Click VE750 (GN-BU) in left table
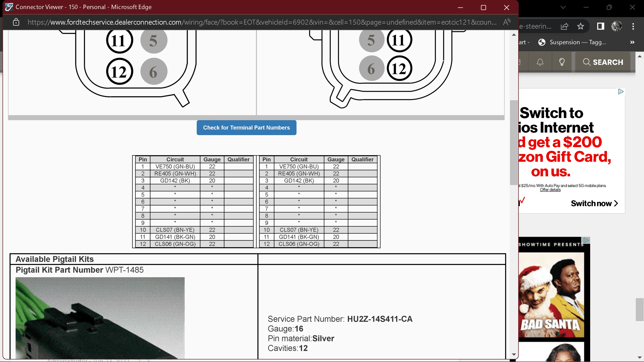Screen dimensions: 644x362 point(175,167)
